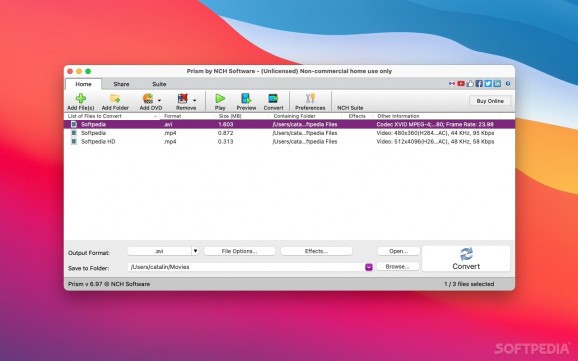Click the Add Folder toolbar icon

coord(115,98)
